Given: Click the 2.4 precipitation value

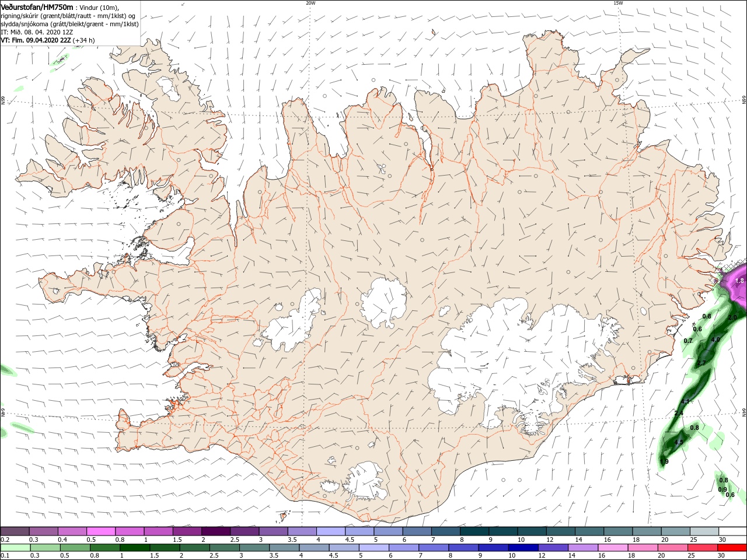Looking at the screenshot, I should coord(679,414).
